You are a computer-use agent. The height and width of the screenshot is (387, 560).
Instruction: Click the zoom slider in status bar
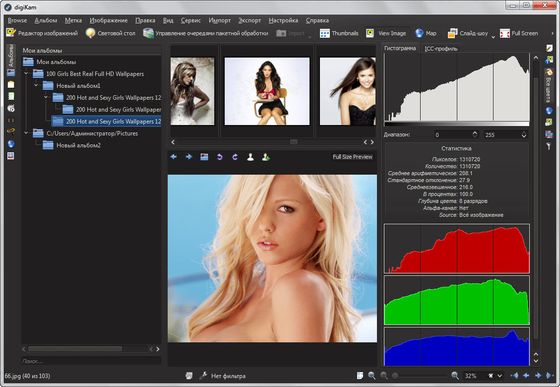coord(420,376)
